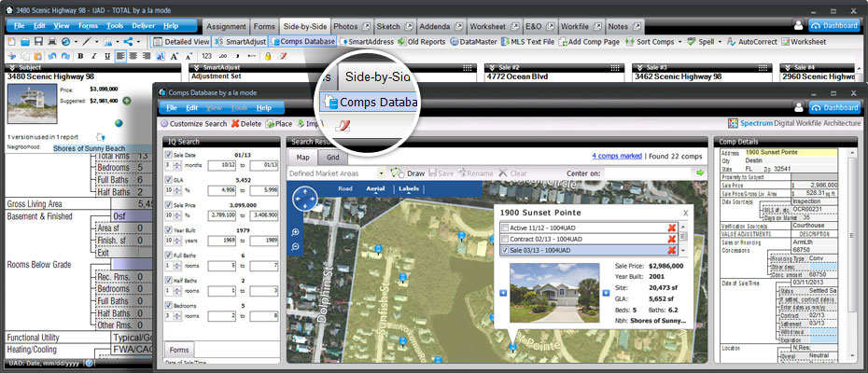Click Delete in Comps Database toolbar
The image size is (868, 373).
(246, 124)
